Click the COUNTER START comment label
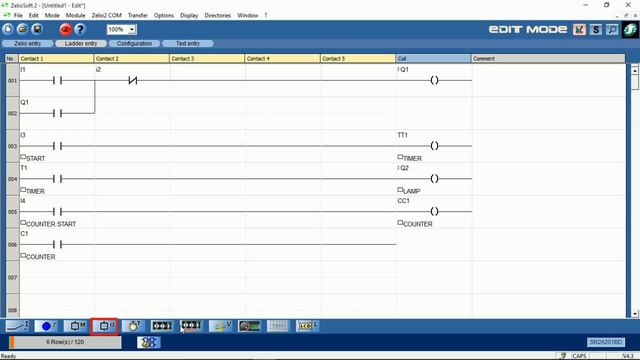This screenshot has width=640, height=360. (51, 224)
